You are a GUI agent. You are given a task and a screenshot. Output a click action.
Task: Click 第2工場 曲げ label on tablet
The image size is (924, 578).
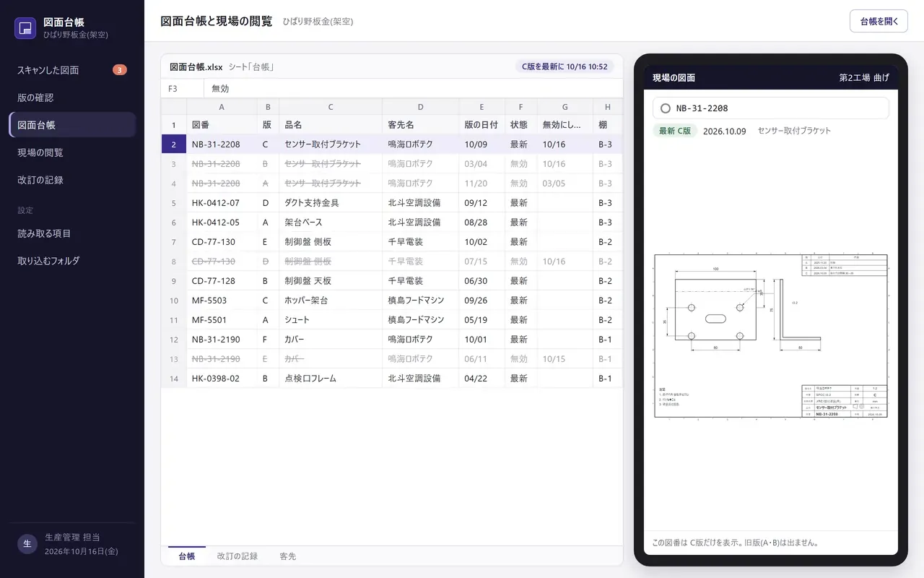click(864, 77)
